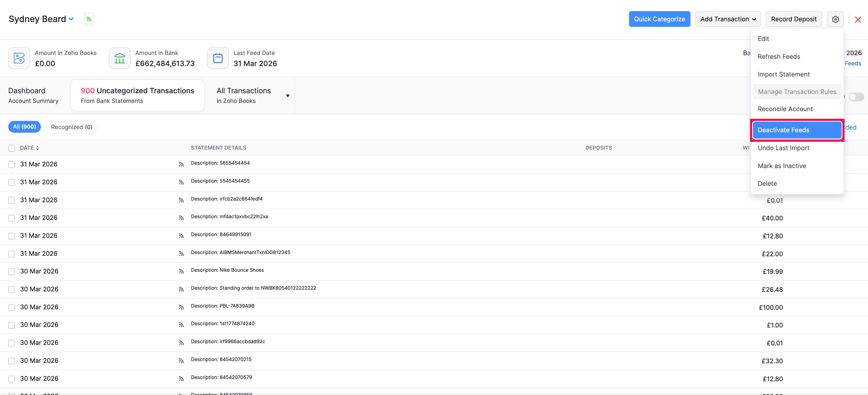Screen dimensions: 868x395
Task: Open the Add Transaction dropdown
Action: point(728,19)
